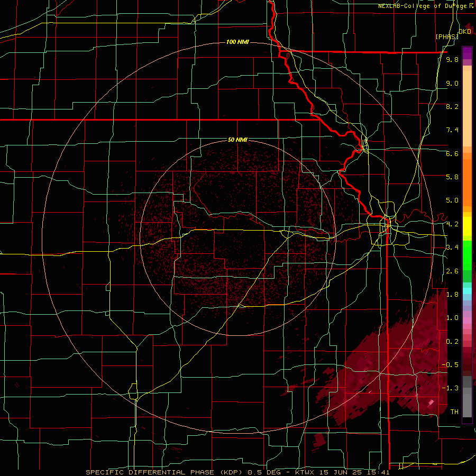Click the 3.4 value on the color scale
This screenshot has width=476, height=476.
point(452,248)
